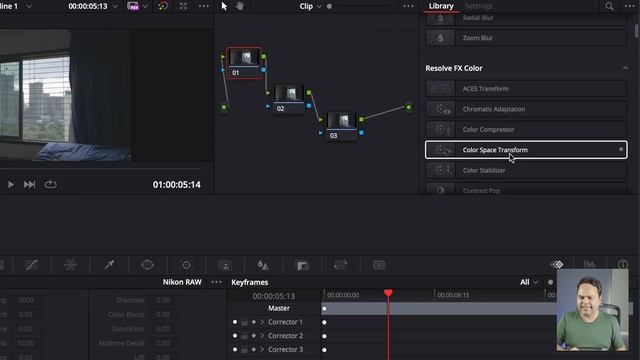Viewport: 640px width, 360px height.
Task: Open the Color Warper palette
Action: (70, 265)
